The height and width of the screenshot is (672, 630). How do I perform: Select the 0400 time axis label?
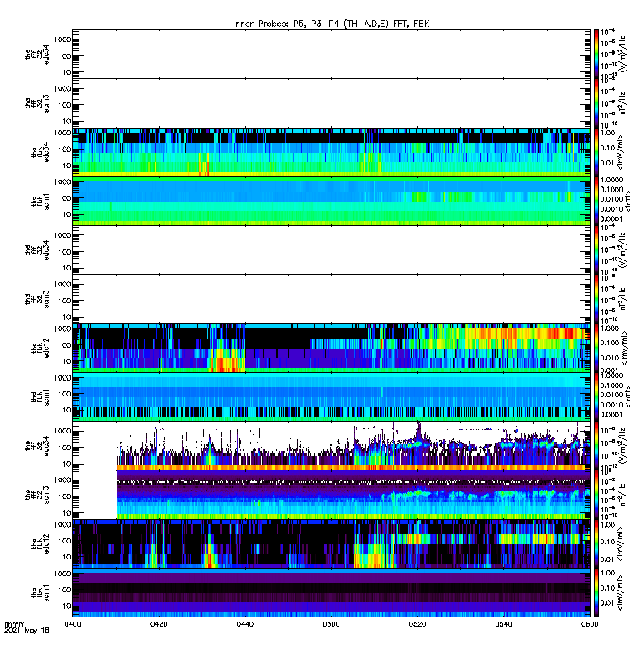[72, 624]
